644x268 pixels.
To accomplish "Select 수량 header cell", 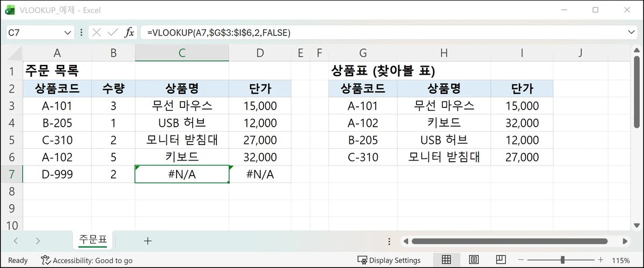I will (113, 89).
